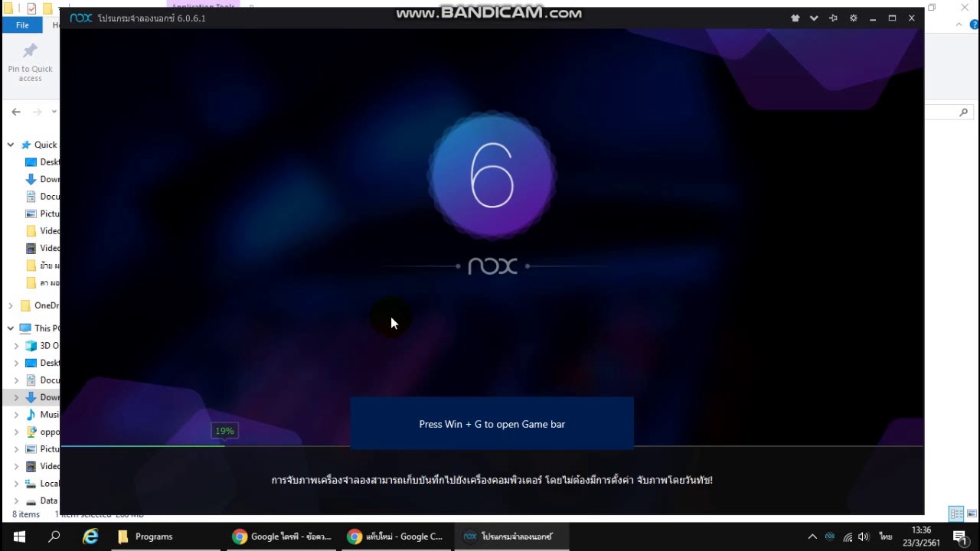Image resolution: width=980 pixels, height=551 pixels.
Task: Open Windows taskbar search
Action: click(54, 536)
